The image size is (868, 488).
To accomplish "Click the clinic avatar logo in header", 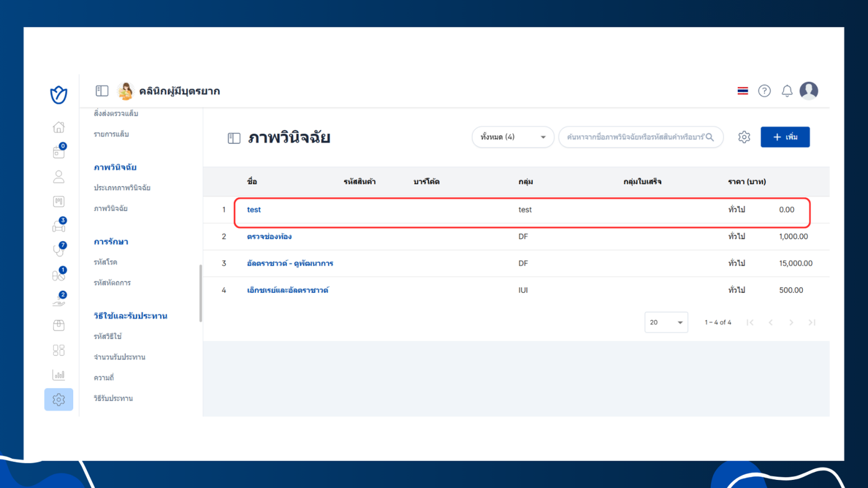I will (x=125, y=91).
